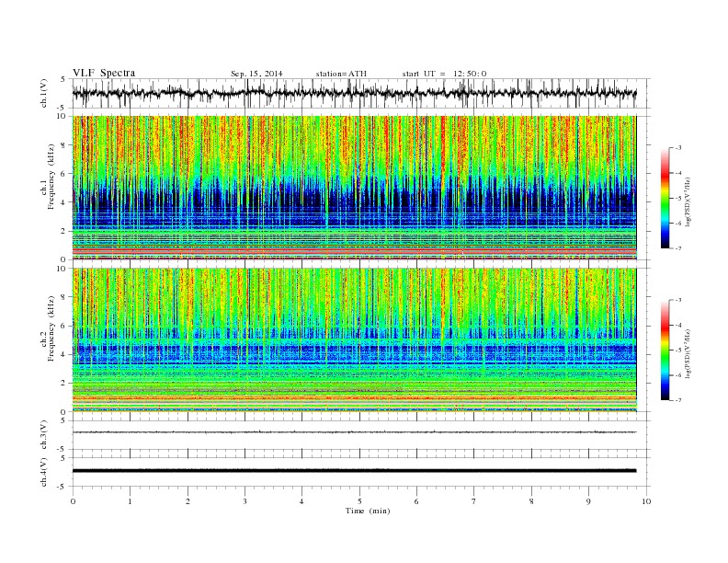Click the "VLF Spectra" plot title
Image resolution: width=728 pixels, height=563 pixels.
pyautogui.click(x=104, y=73)
